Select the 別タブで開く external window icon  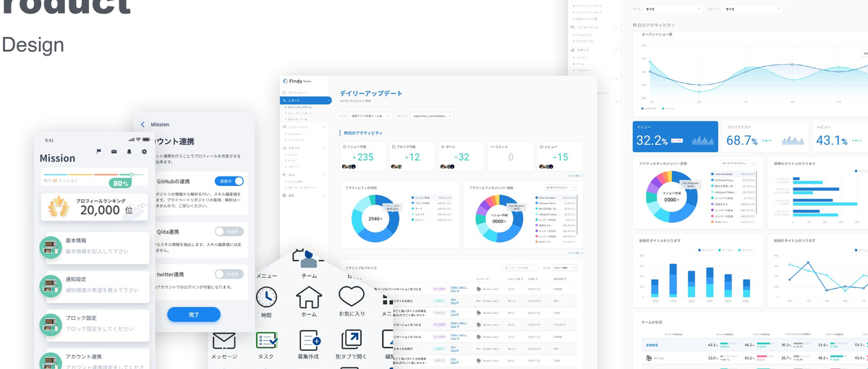[352, 340]
